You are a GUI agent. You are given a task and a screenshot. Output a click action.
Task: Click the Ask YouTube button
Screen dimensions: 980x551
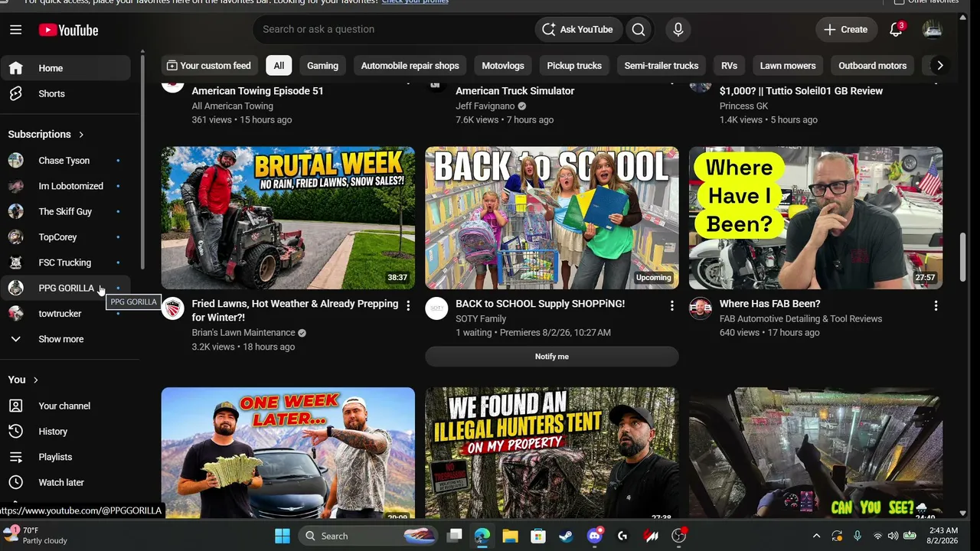577,30
